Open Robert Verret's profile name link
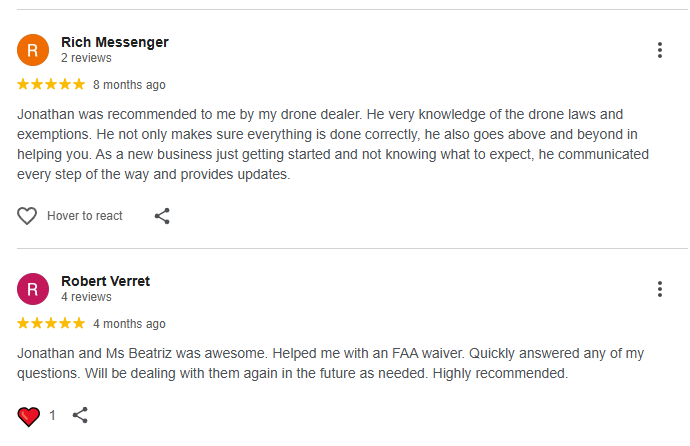The width and height of the screenshot is (690, 446). coord(105,281)
